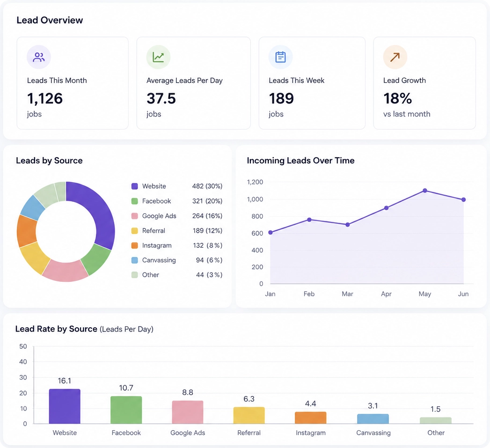
Task: Click the Lead Growth arrow icon
Action: 395,57
